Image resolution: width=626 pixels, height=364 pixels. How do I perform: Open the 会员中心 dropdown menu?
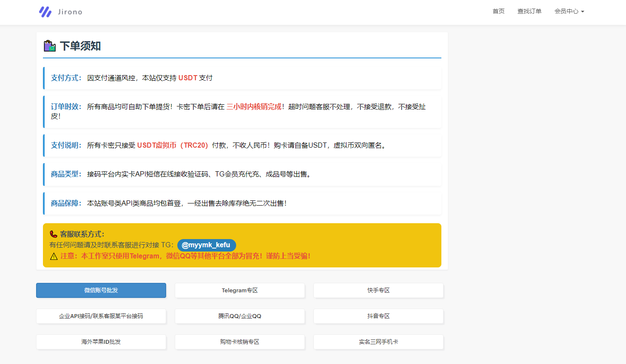coord(565,11)
